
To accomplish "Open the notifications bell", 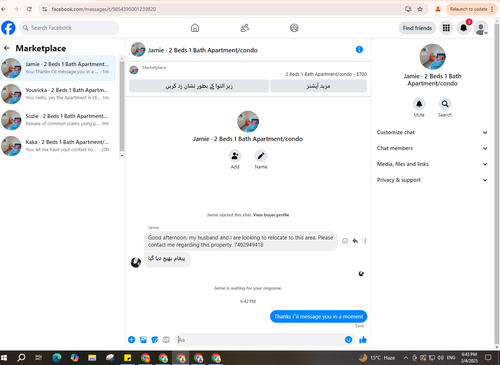I will [463, 28].
